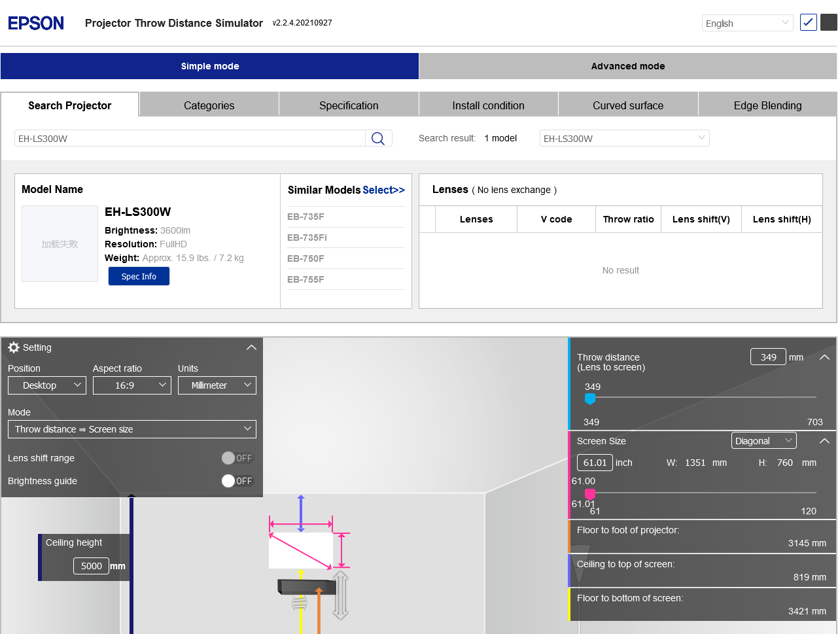Collapse the Setting panel

[251, 347]
